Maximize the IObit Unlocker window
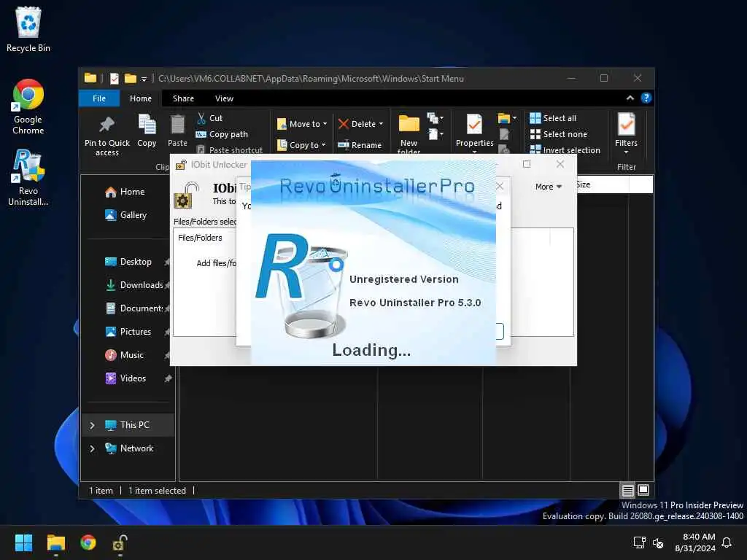This screenshot has height=560, width=747. 527,164
